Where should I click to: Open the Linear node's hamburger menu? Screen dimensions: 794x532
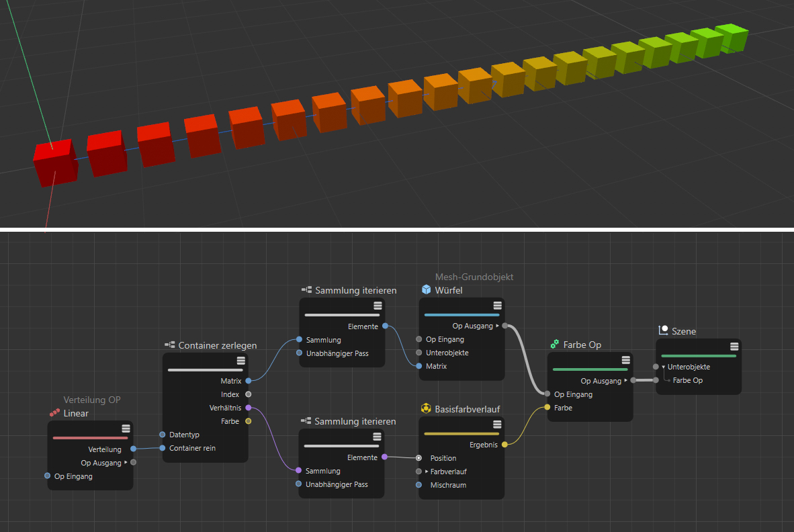pos(126,429)
